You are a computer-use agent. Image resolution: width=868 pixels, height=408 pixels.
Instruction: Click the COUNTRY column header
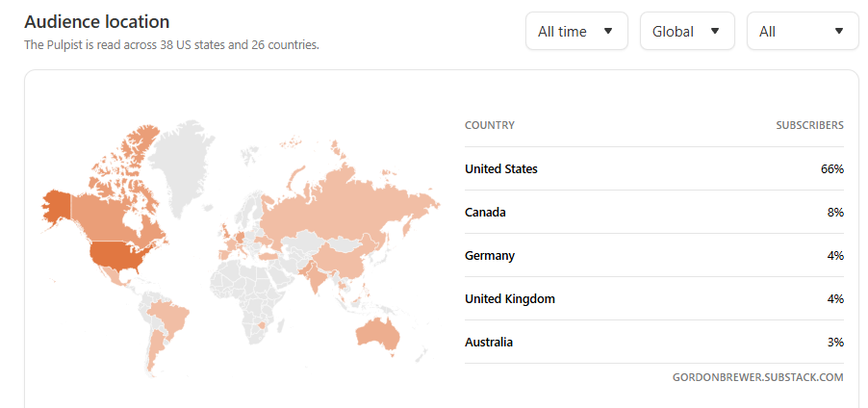click(489, 125)
